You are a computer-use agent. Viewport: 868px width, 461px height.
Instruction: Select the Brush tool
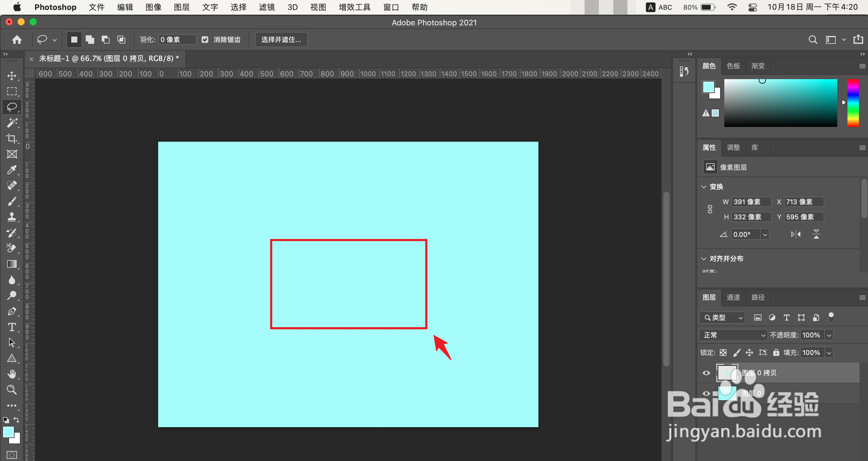click(12, 201)
